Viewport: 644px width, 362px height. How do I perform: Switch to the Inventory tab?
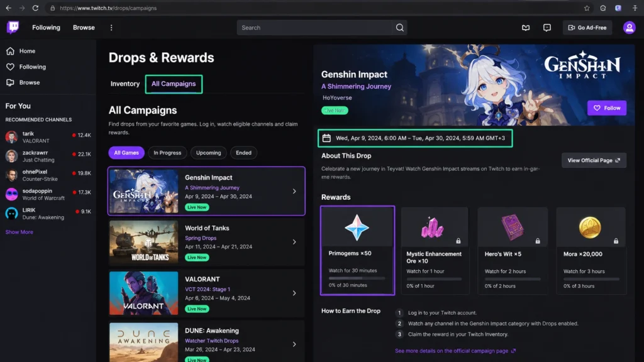pyautogui.click(x=125, y=84)
